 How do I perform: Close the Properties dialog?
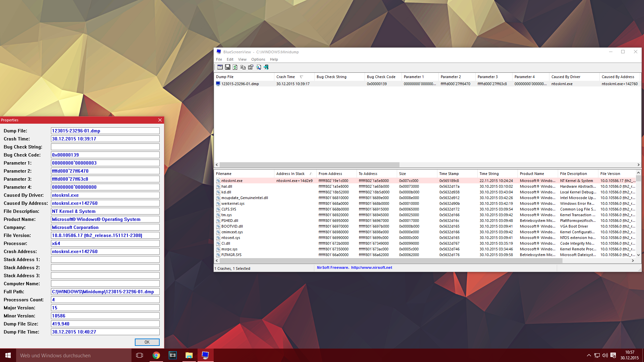(x=160, y=120)
